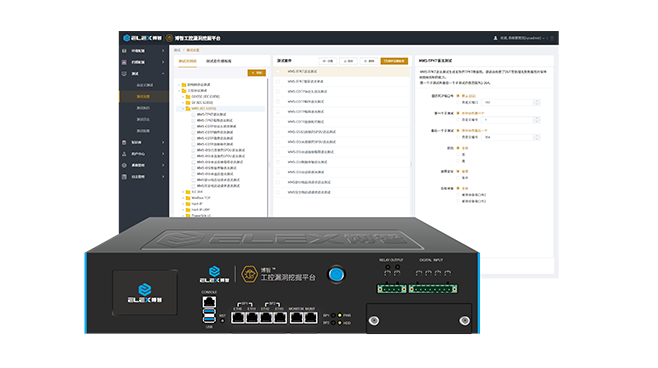Select the custom port radio beside 102
Image resolution: width=658 pixels, height=368 pixels.
(x=458, y=102)
